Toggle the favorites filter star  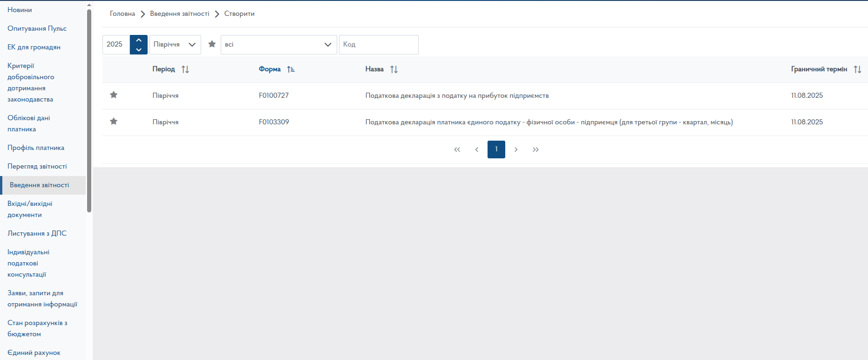click(x=212, y=44)
